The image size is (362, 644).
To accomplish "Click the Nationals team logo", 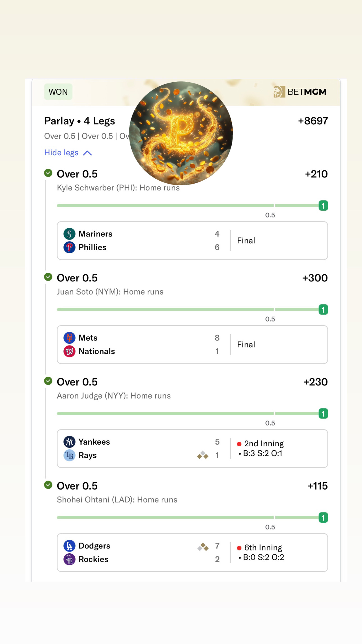I will 69,351.
